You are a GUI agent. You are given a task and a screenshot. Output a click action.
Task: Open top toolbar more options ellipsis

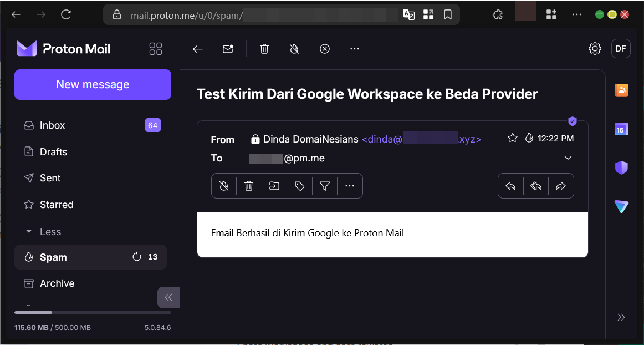355,49
